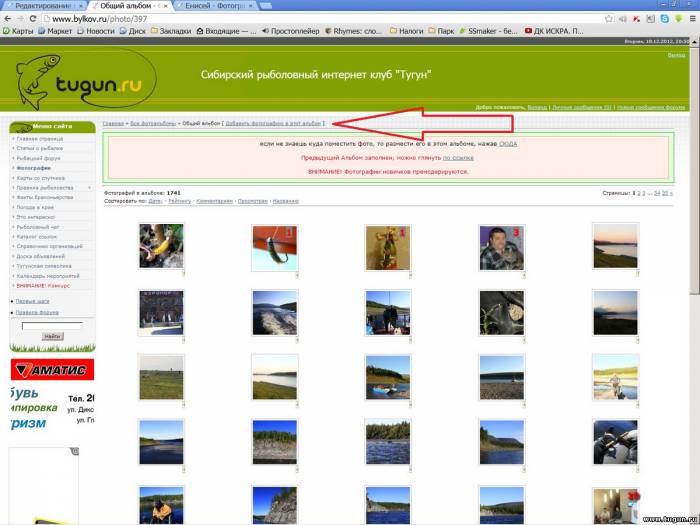The image size is (700, 525).
Task: Select 'Фотографии' in the site menu
Action: (33, 168)
